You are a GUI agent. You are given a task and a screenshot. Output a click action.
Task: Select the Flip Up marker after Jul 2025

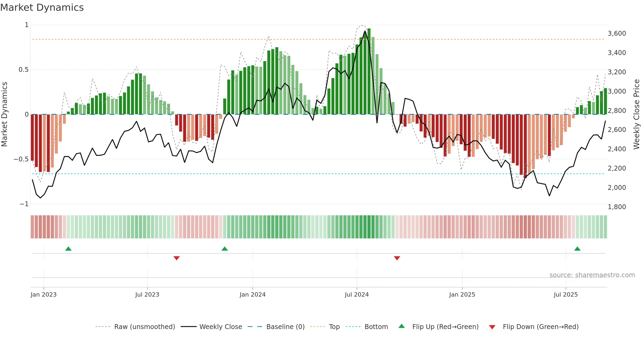point(577,249)
